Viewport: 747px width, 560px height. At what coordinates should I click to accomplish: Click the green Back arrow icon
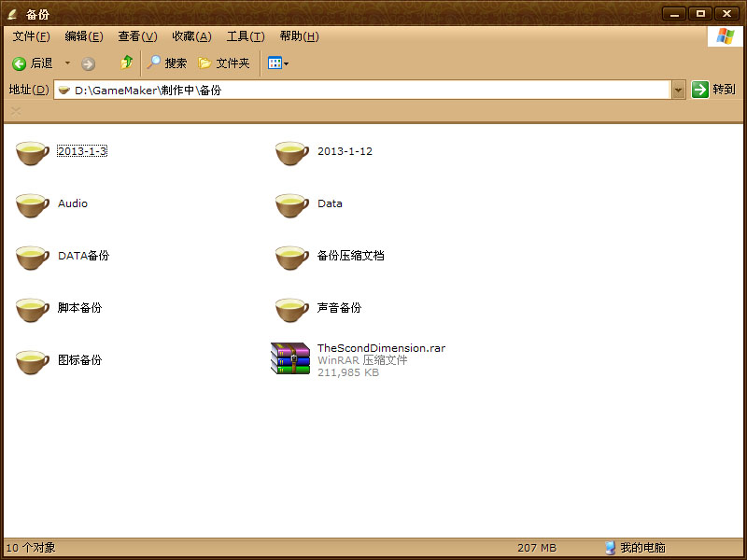tap(19, 63)
